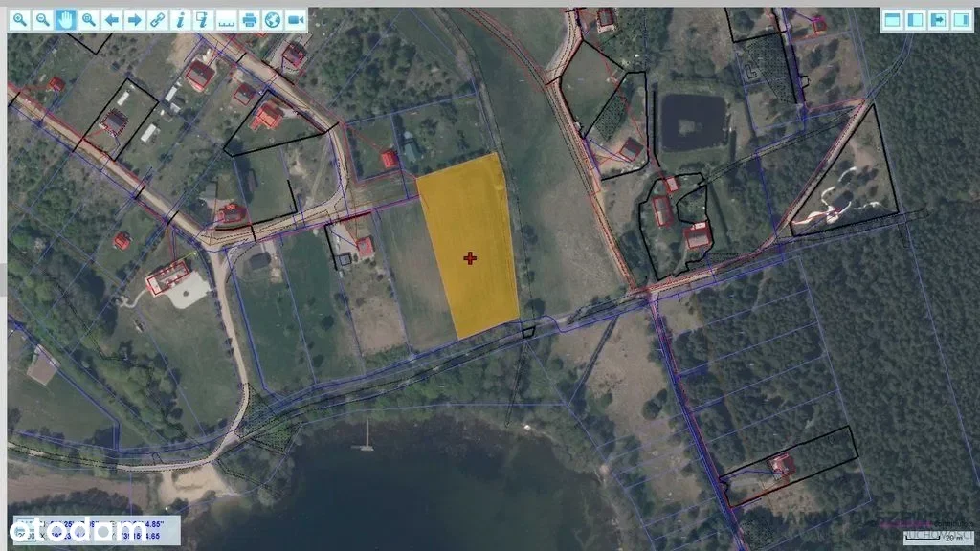This screenshot has height=551, width=980.
Task: Click the red cross marker on parcel
Action: point(470,258)
